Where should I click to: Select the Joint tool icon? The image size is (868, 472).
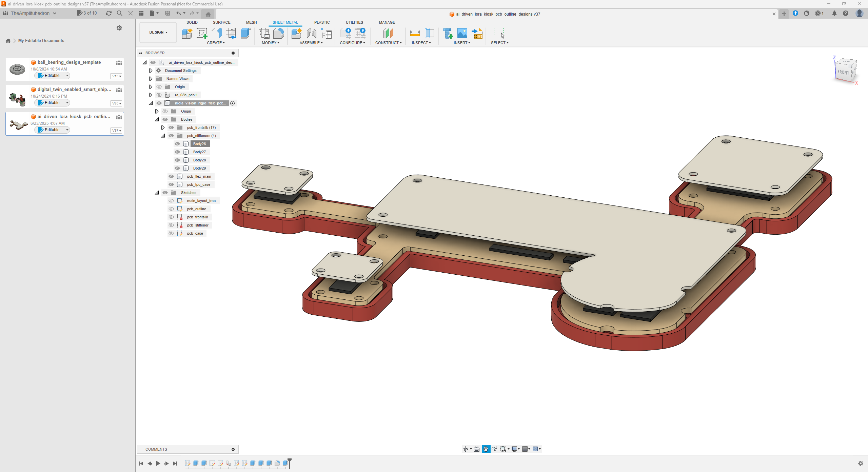click(x=311, y=33)
